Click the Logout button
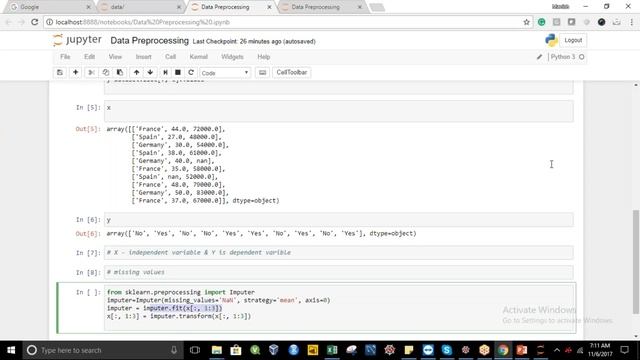Image resolution: width=640 pixels, height=360 pixels. click(x=573, y=40)
